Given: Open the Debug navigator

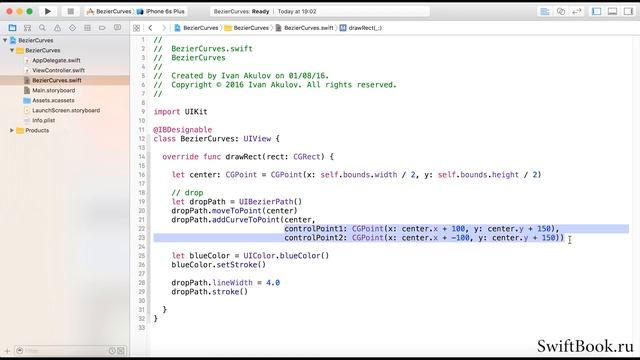Looking at the screenshot, I should (x=87, y=28).
